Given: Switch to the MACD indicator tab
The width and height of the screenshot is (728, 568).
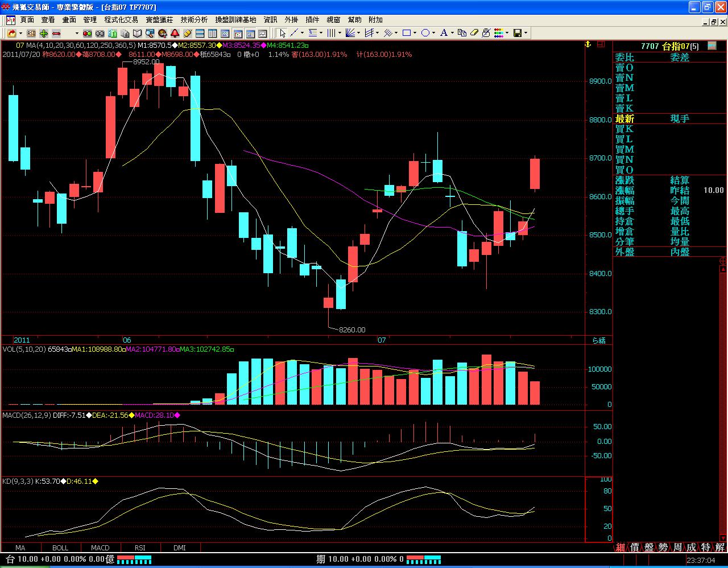Looking at the screenshot, I should point(100,548).
